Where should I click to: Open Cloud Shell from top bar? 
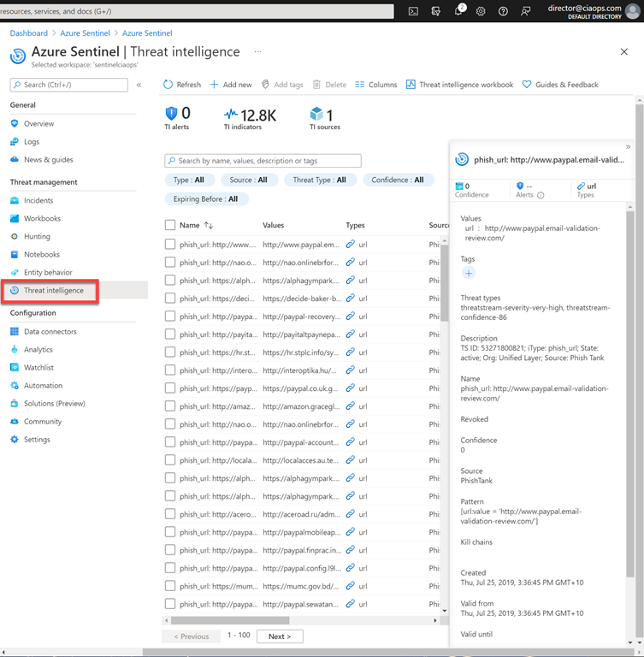tap(413, 11)
